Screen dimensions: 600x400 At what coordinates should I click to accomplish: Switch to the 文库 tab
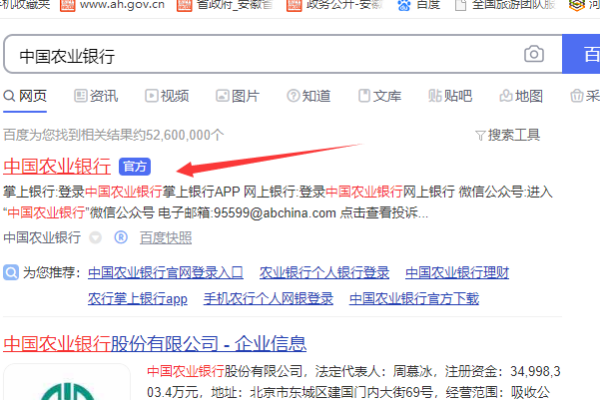point(380,96)
